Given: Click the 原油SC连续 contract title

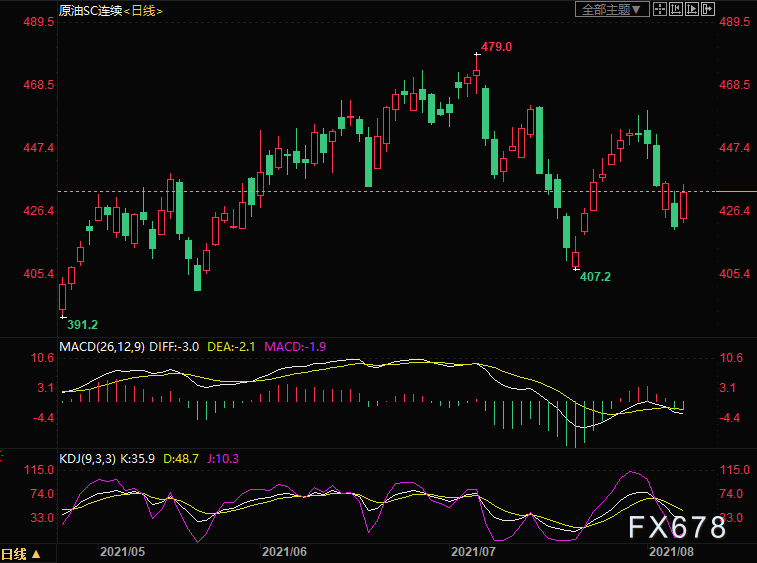Looking at the screenshot, I should pyautogui.click(x=89, y=10).
